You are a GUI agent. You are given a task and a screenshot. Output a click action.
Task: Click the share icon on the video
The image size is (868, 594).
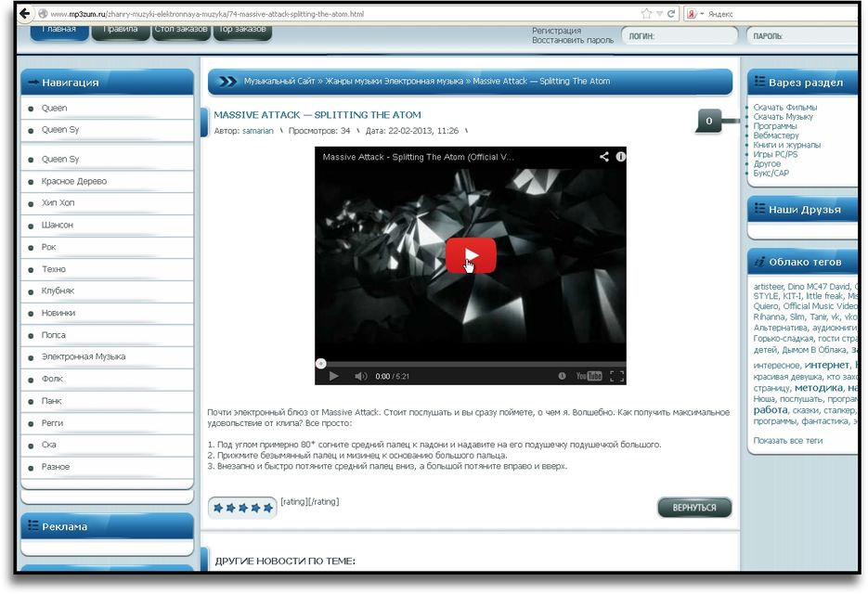(604, 157)
